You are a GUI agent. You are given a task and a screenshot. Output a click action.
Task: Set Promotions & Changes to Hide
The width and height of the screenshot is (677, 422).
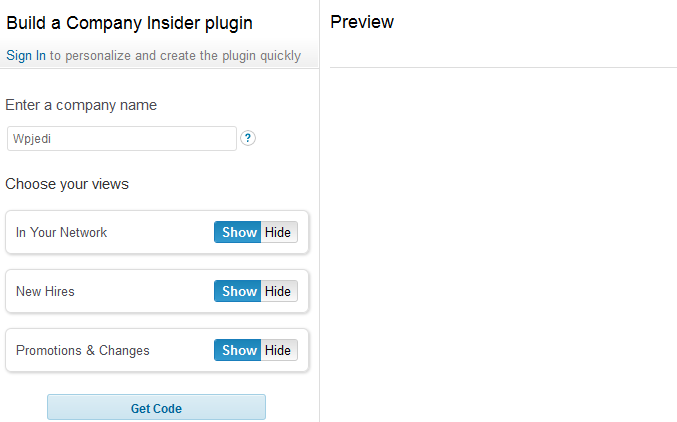[279, 350]
